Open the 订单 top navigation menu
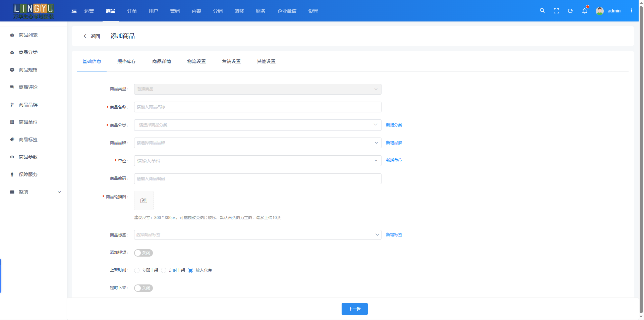644x320 pixels. tap(132, 11)
